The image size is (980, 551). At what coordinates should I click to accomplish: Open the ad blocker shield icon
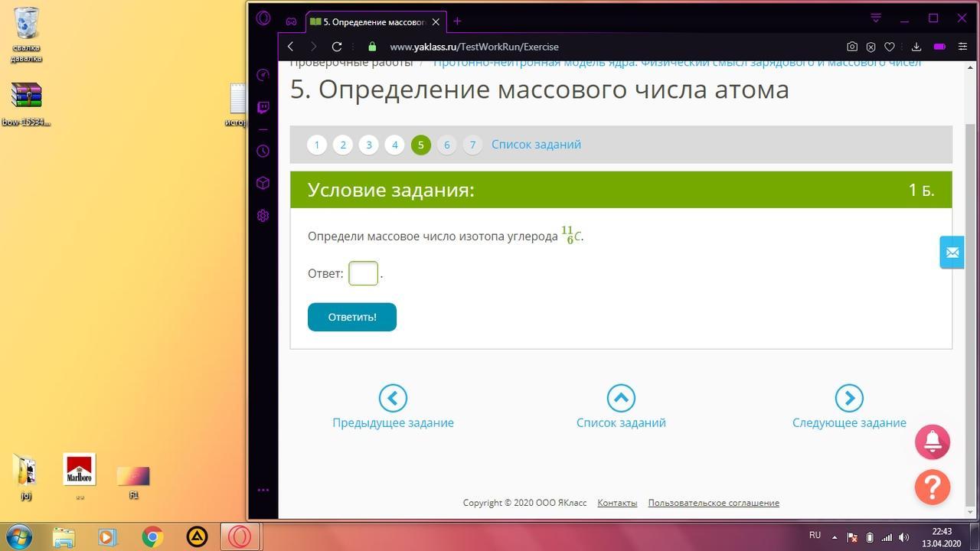[x=871, y=47]
